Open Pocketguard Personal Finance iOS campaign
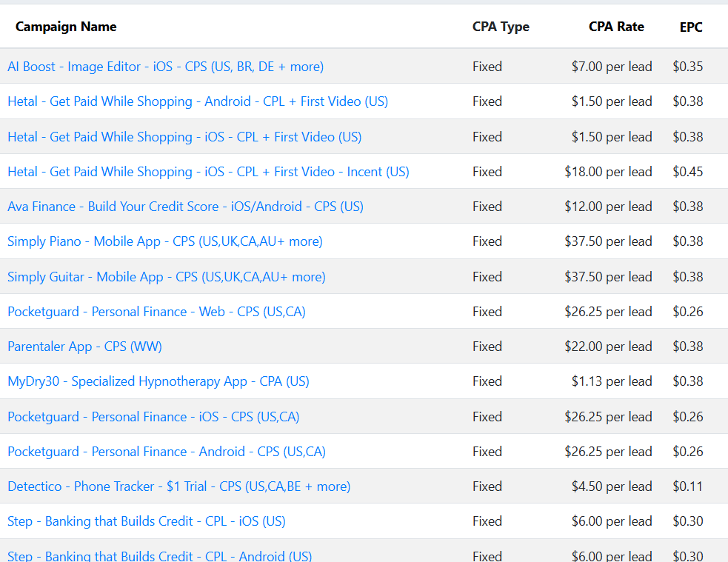Image resolution: width=728 pixels, height=562 pixels. (153, 417)
